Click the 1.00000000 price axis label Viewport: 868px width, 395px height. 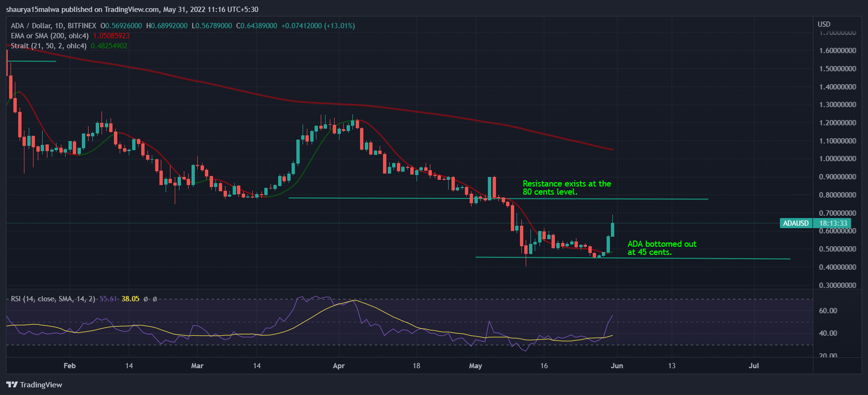[x=837, y=159]
